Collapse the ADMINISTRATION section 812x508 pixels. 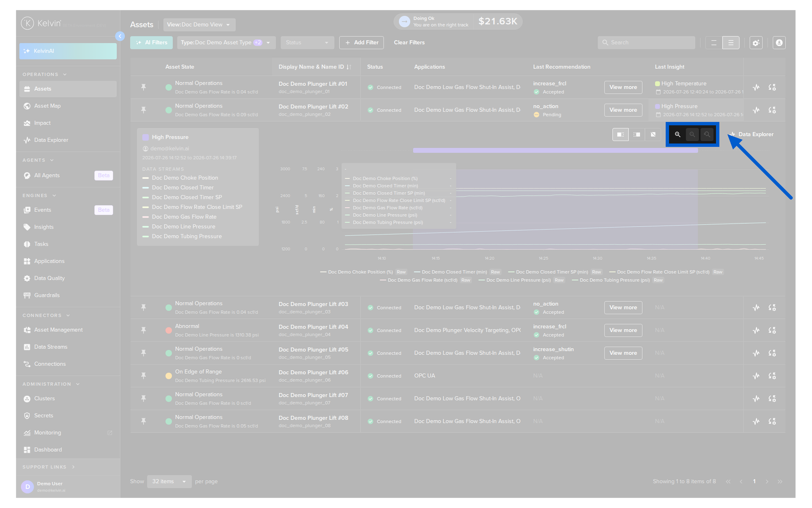point(78,384)
